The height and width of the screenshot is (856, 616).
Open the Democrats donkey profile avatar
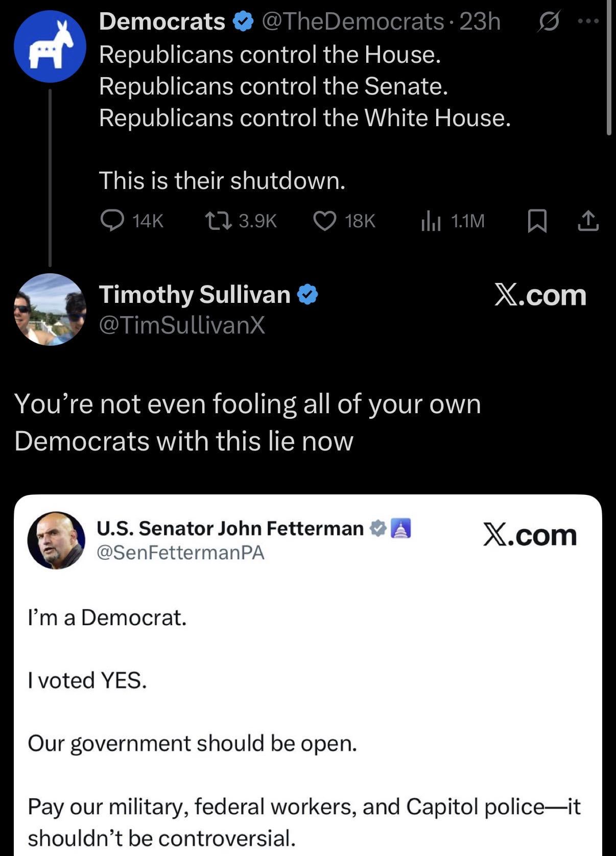click(x=50, y=46)
